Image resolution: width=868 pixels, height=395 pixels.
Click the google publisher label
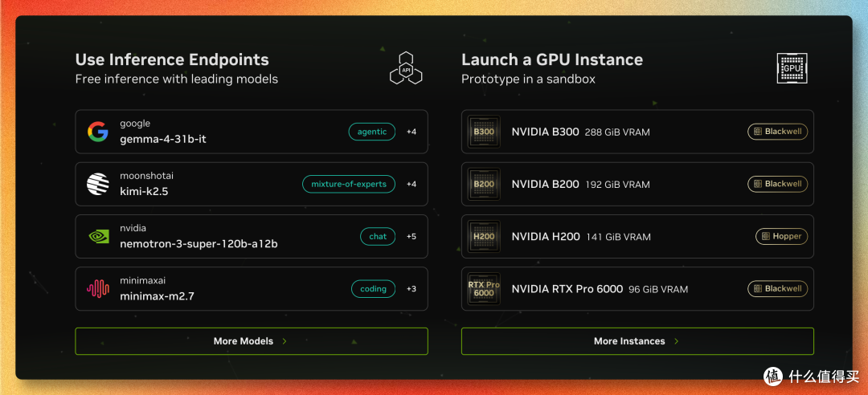coord(135,124)
